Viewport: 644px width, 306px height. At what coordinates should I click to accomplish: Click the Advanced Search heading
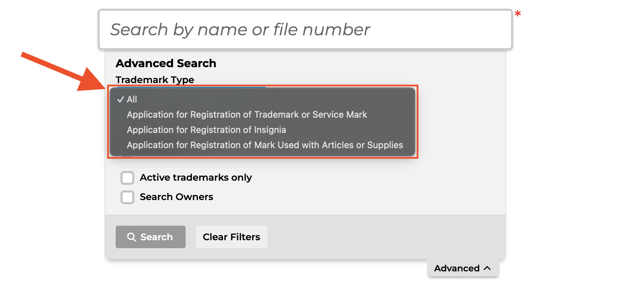(166, 63)
